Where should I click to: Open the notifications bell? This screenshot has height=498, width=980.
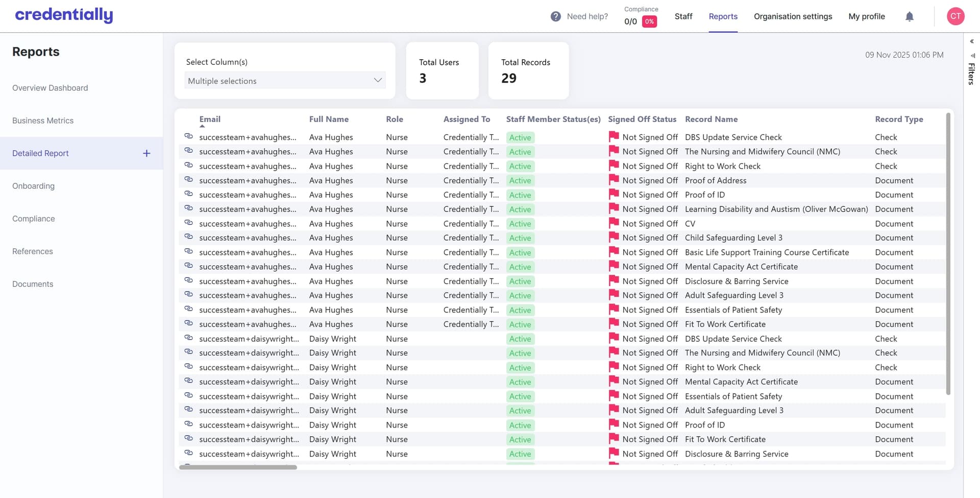point(910,16)
